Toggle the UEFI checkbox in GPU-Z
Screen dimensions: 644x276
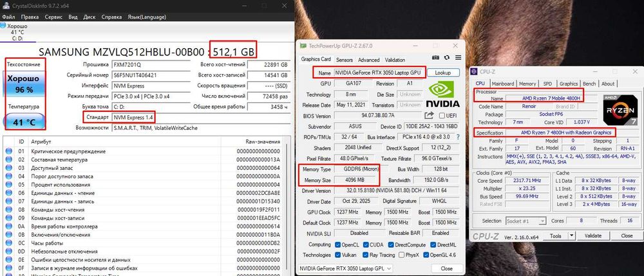pos(442,116)
